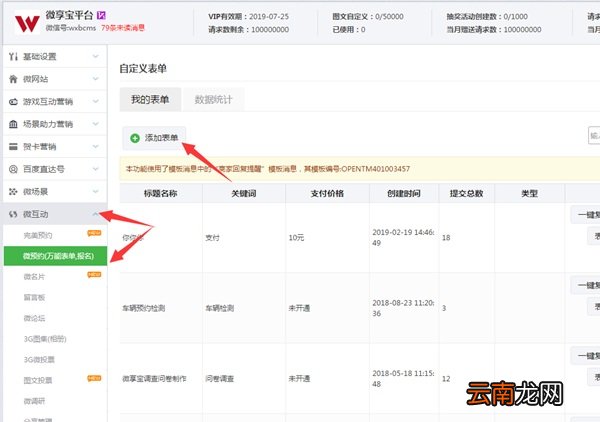600x422 pixels.
Task: Click the 2018-05-18 creation time cell
Action: point(403,378)
